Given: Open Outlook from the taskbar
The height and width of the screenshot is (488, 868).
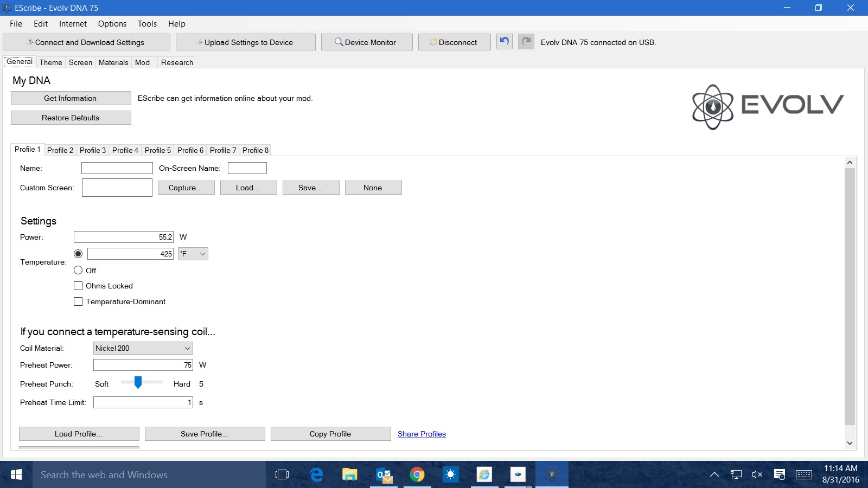Looking at the screenshot, I should click(384, 475).
